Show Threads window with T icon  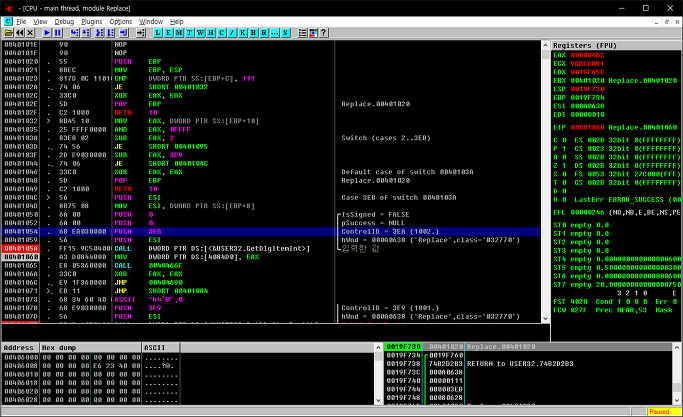pyautogui.click(x=189, y=33)
